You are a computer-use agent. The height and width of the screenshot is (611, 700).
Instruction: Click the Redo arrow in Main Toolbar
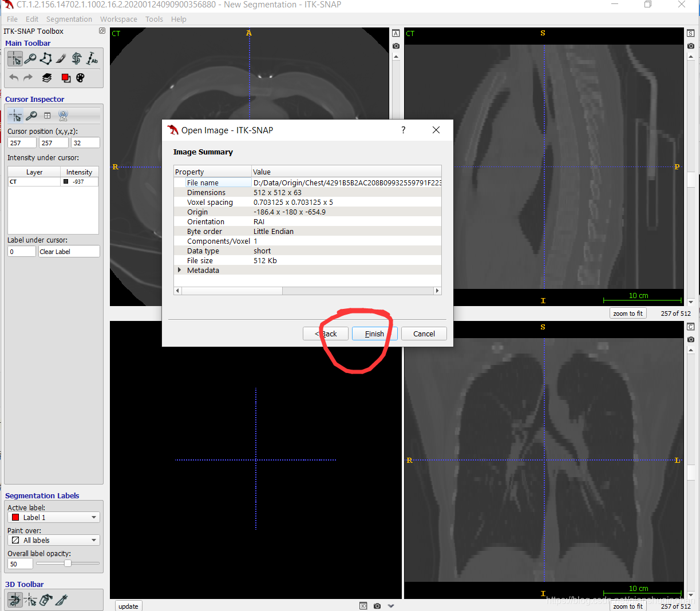pos(28,77)
